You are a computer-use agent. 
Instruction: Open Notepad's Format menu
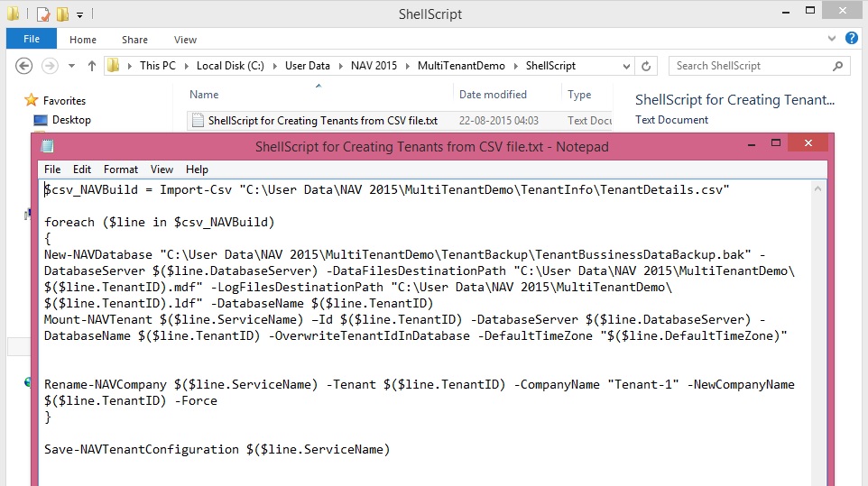pos(121,170)
